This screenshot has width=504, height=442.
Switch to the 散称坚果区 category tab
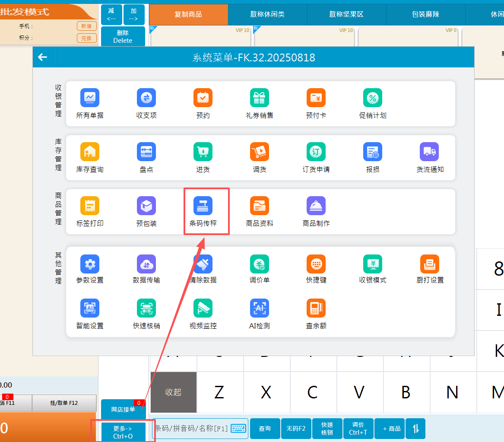click(x=346, y=15)
